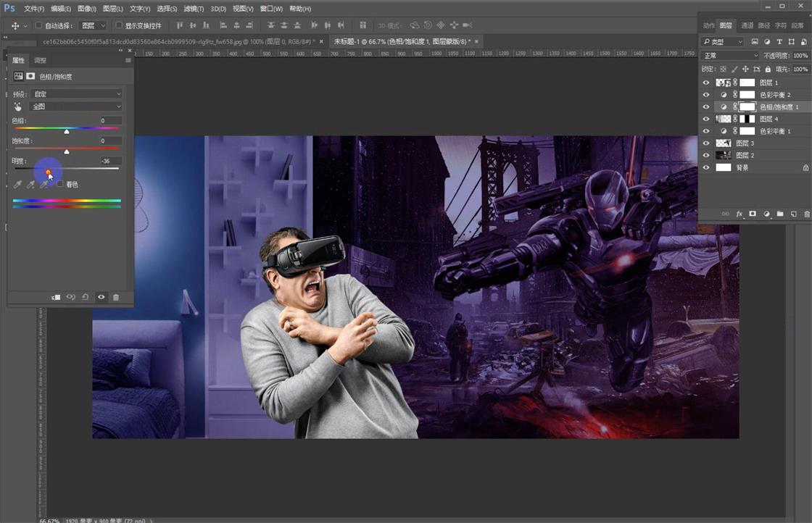Viewport: 812px width, 523px height.
Task: Open the 预设 preset dropdown
Action: [76, 93]
